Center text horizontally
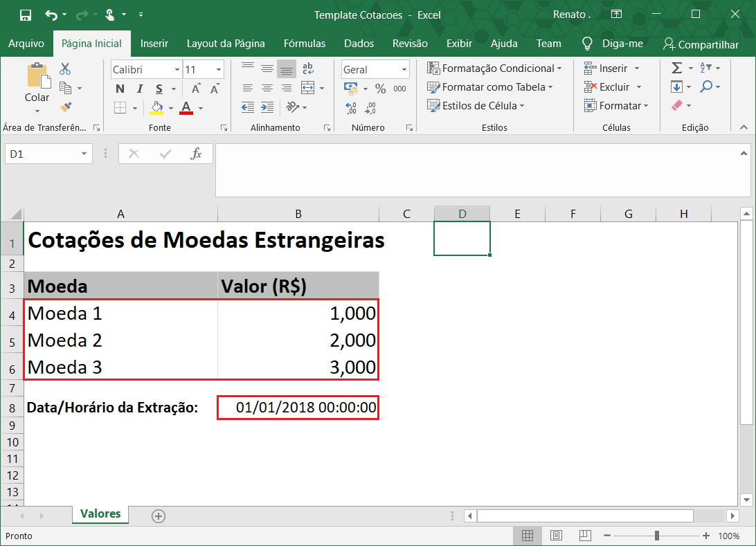The image size is (756, 546). pyautogui.click(x=267, y=88)
